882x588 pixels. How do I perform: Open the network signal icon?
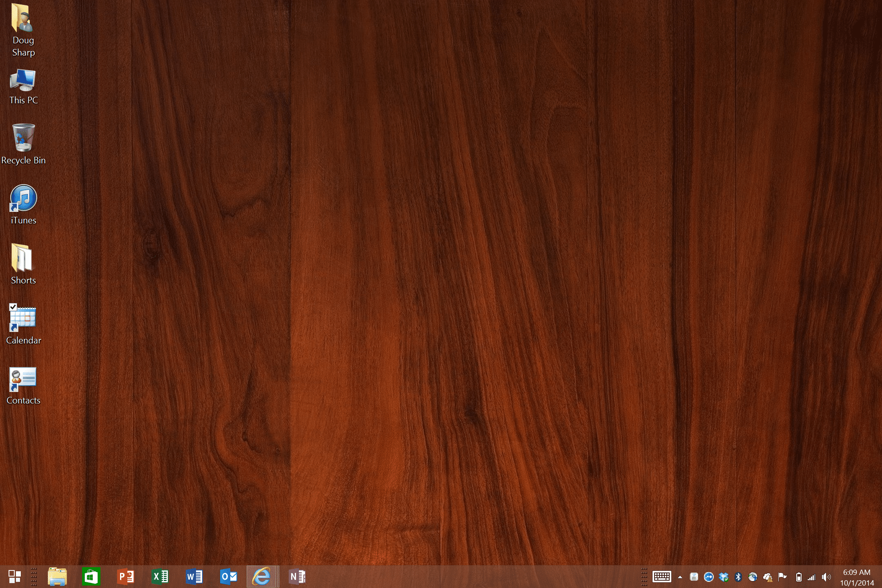pos(812,577)
